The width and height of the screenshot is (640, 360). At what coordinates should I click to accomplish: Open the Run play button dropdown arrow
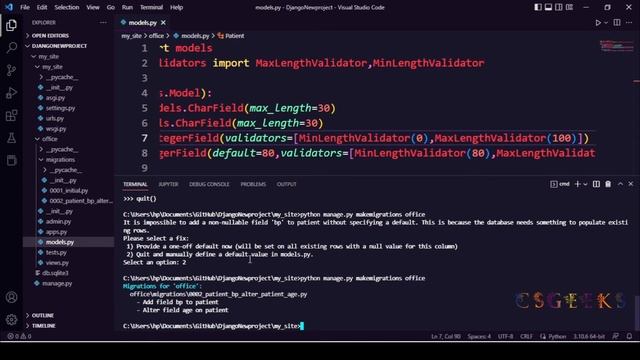tap(606, 23)
